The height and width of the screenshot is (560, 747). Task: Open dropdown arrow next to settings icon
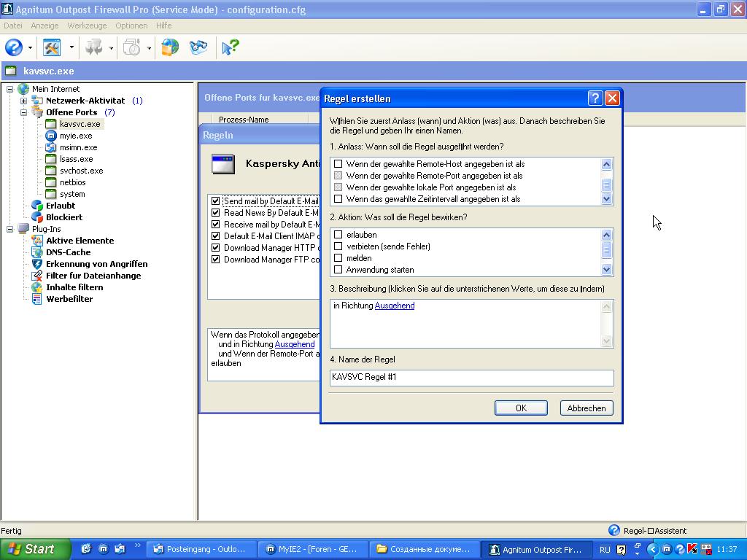(x=71, y=47)
